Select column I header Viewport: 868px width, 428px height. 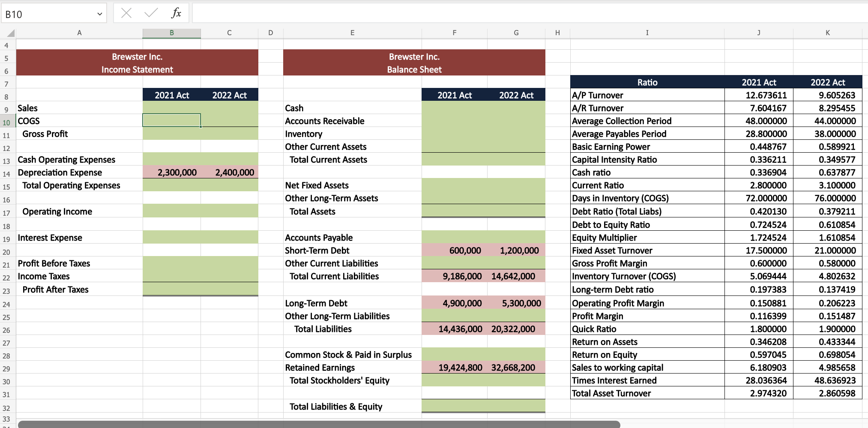pos(647,33)
